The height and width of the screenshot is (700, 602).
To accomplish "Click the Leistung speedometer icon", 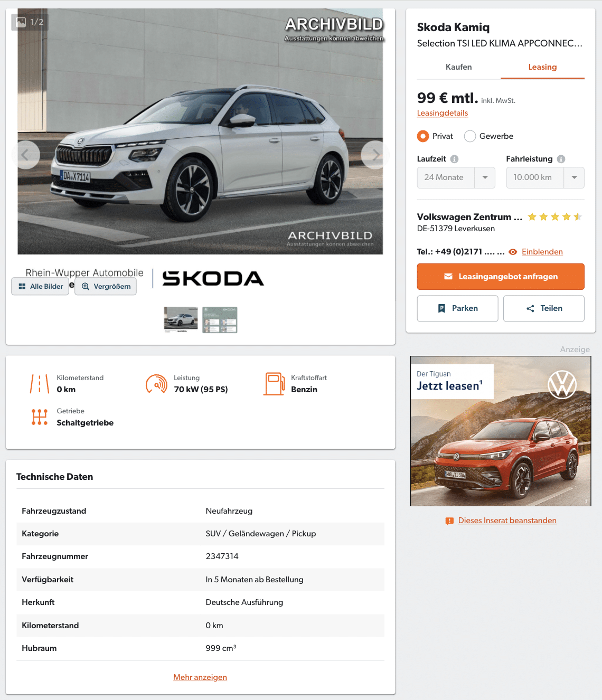I will click(x=156, y=384).
